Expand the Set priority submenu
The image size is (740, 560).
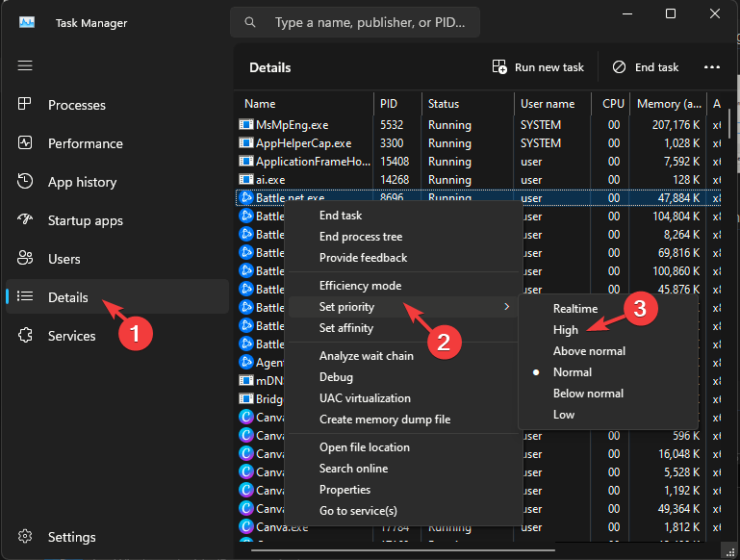click(x=403, y=307)
